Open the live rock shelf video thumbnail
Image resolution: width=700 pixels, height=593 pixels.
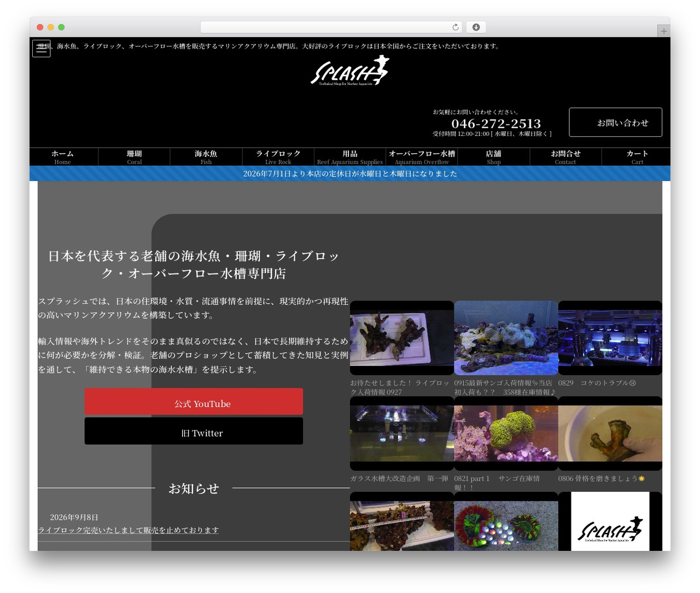point(402,521)
